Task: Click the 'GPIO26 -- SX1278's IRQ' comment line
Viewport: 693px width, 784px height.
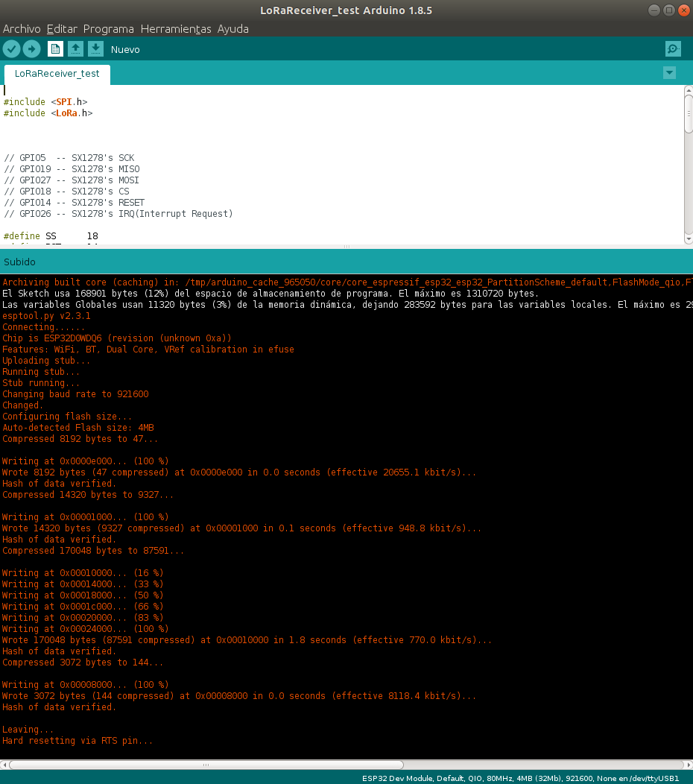Action: coord(118,213)
